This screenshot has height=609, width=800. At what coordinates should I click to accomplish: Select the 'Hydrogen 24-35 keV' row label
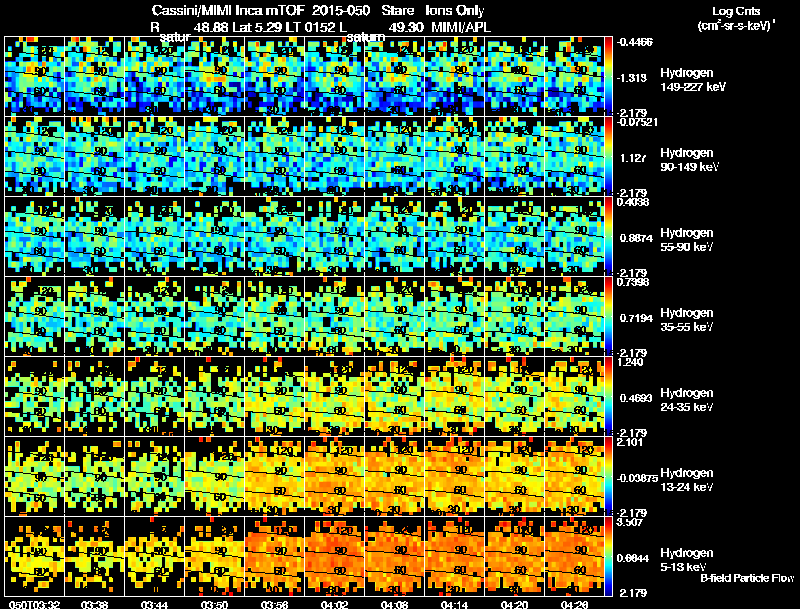687,400
